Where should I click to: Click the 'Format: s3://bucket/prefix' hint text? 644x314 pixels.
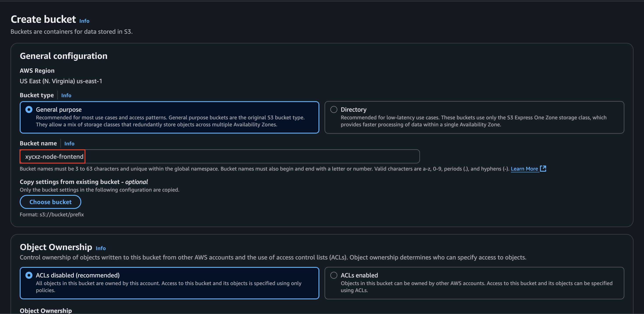52,215
